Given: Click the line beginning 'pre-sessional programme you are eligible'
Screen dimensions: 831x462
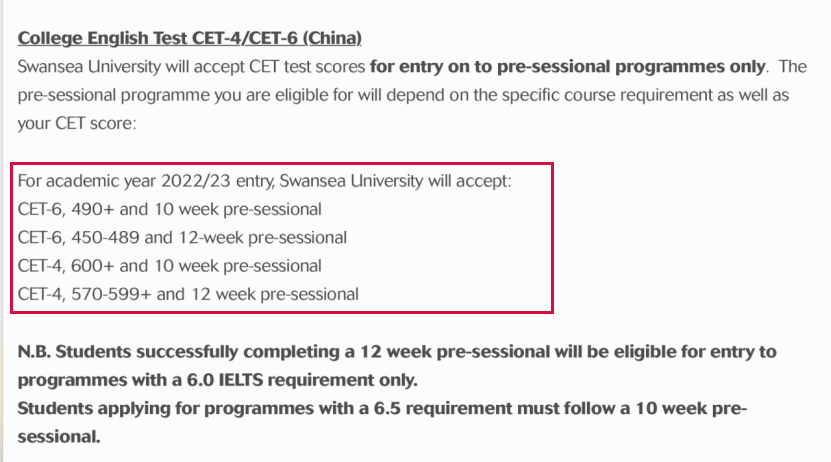Looking at the screenshot, I should [x=403, y=95].
